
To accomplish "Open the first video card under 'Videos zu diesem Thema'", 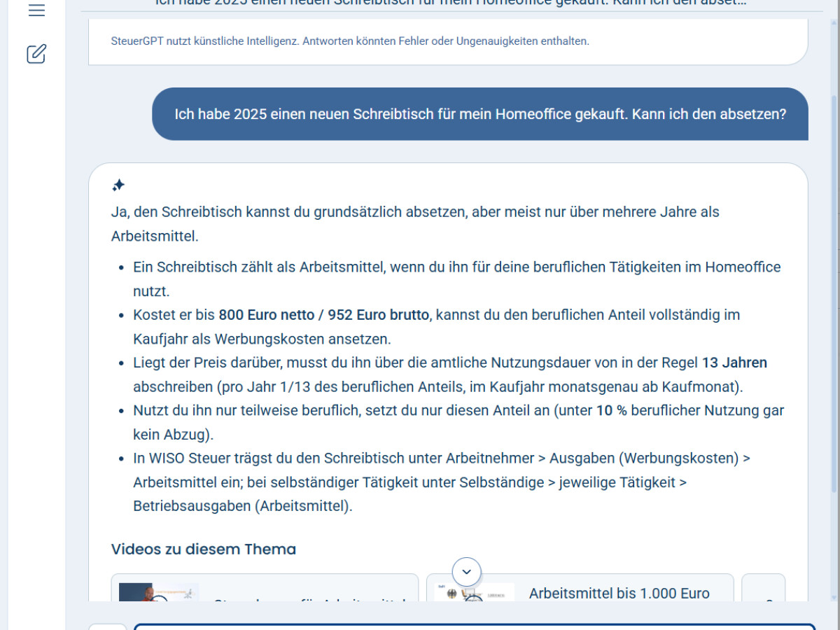I will [x=265, y=588].
